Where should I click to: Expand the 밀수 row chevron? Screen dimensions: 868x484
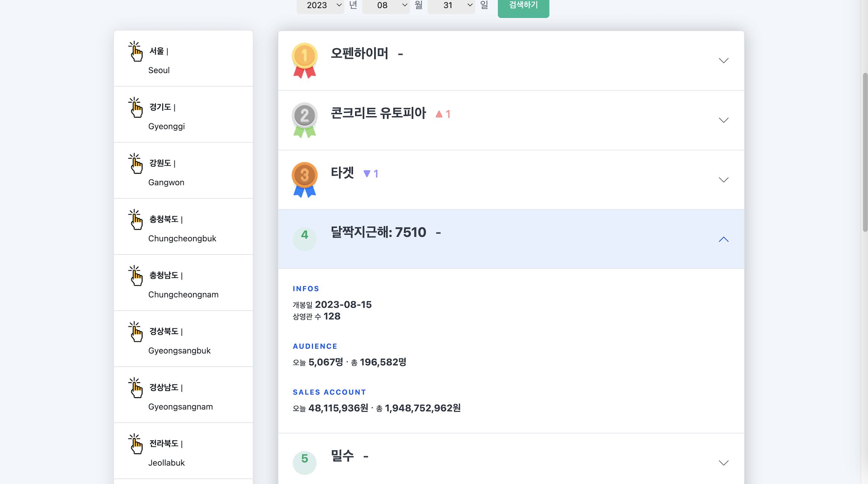pos(723,463)
